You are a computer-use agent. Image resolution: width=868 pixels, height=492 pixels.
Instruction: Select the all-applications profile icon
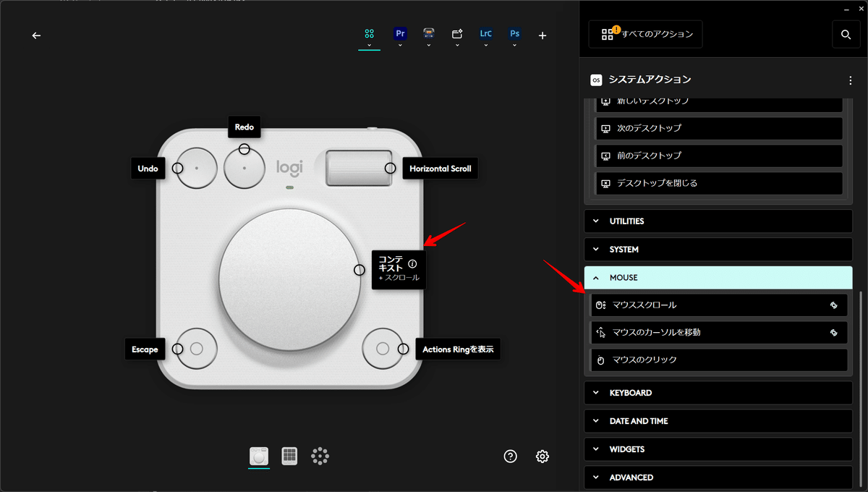point(369,34)
